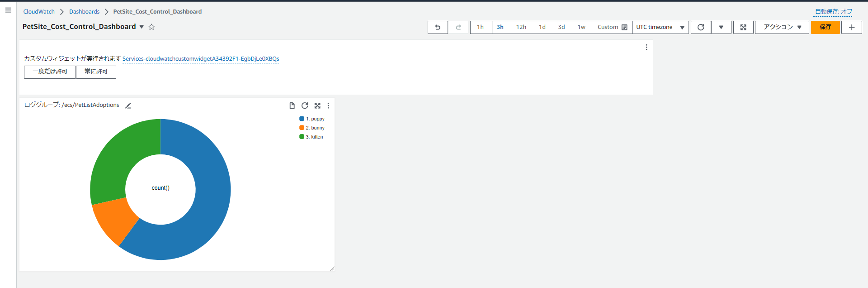868x288 pixels.
Task: Open the Lambda function link for custom widget
Action: tap(201, 59)
